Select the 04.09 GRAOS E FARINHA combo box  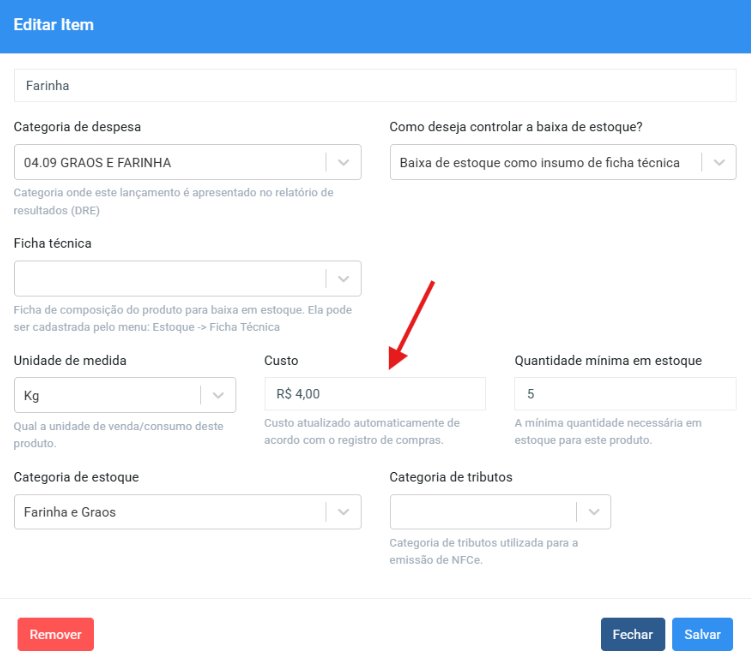(170, 162)
